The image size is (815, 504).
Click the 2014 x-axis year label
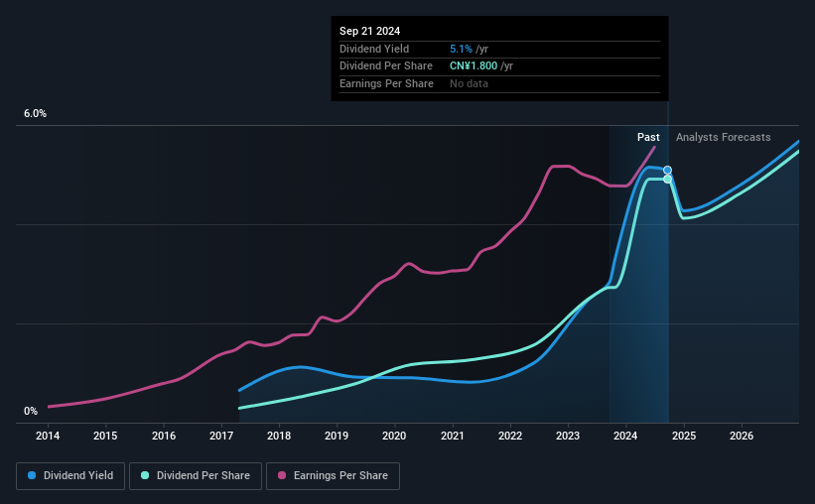point(48,436)
